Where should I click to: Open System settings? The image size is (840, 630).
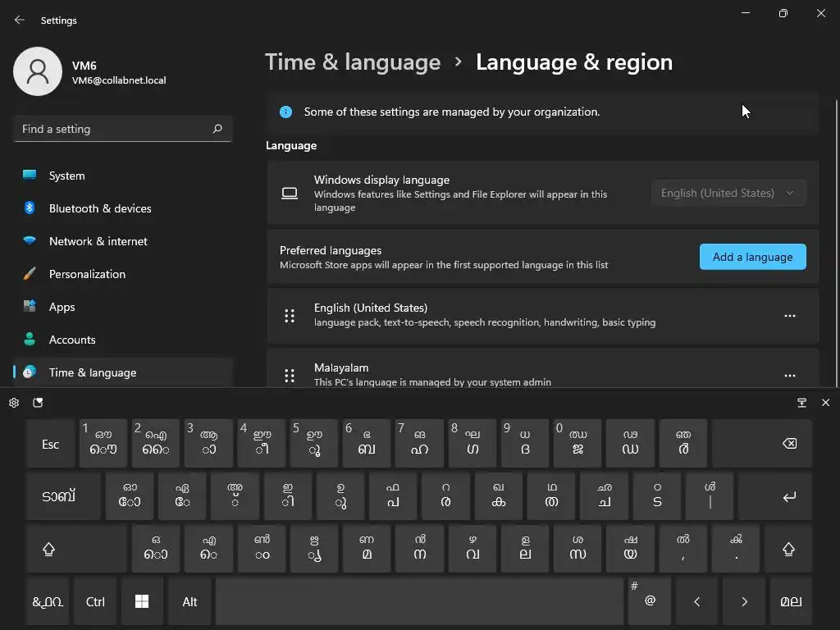(x=123, y=176)
